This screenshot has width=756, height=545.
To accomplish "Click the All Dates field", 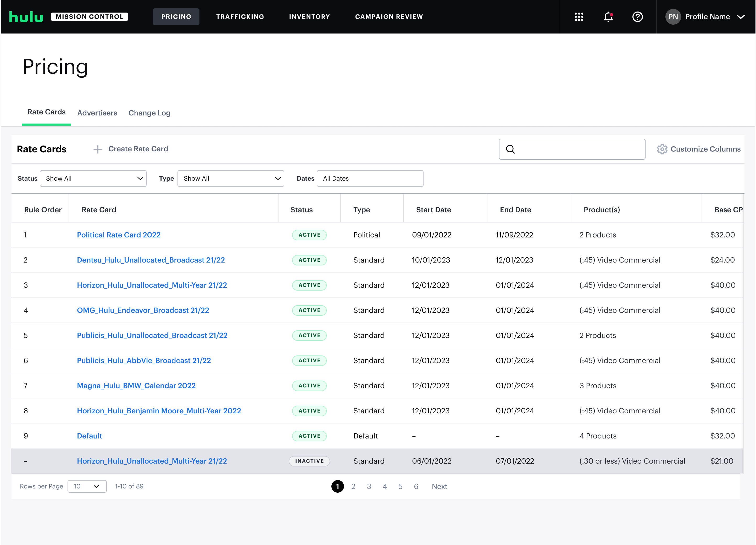I will (370, 178).
